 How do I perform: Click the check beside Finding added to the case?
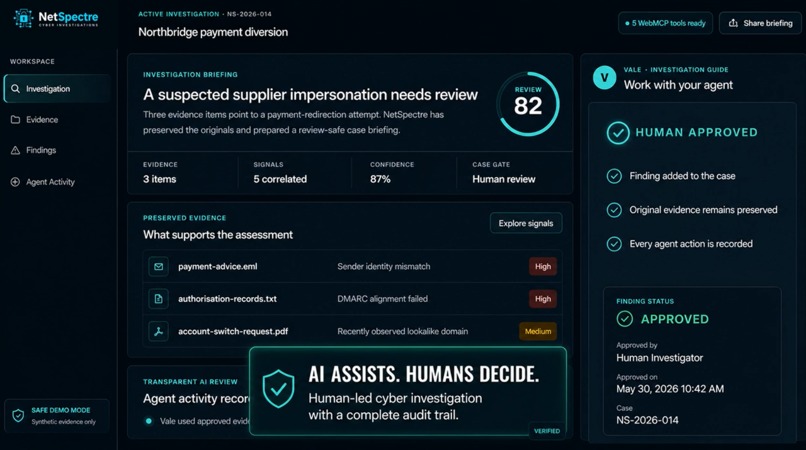614,176
